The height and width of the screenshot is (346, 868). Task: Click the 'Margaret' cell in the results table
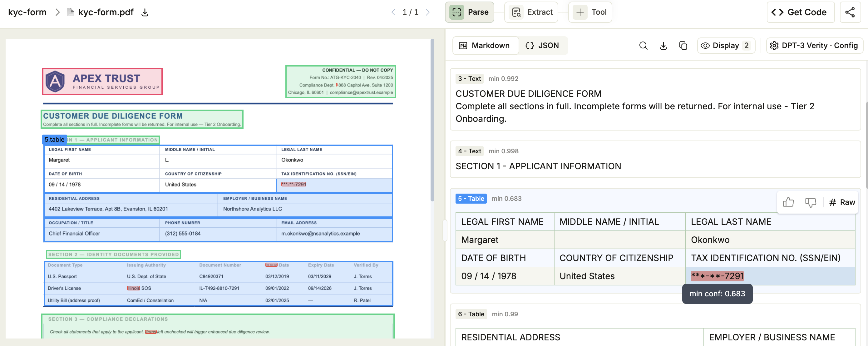[505, 240]
